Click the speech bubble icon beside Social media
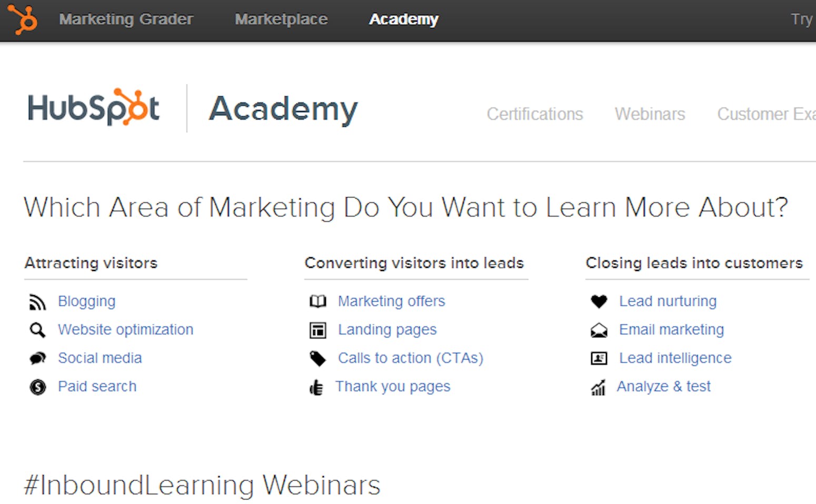This screenshot has height=504, width=816. (37, 359)
